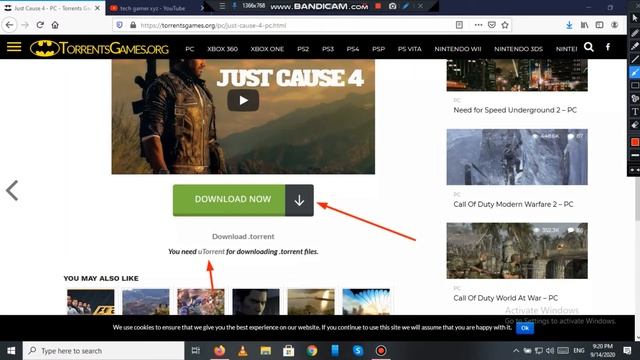Open Chrome from the taskbar

point(312,351)
